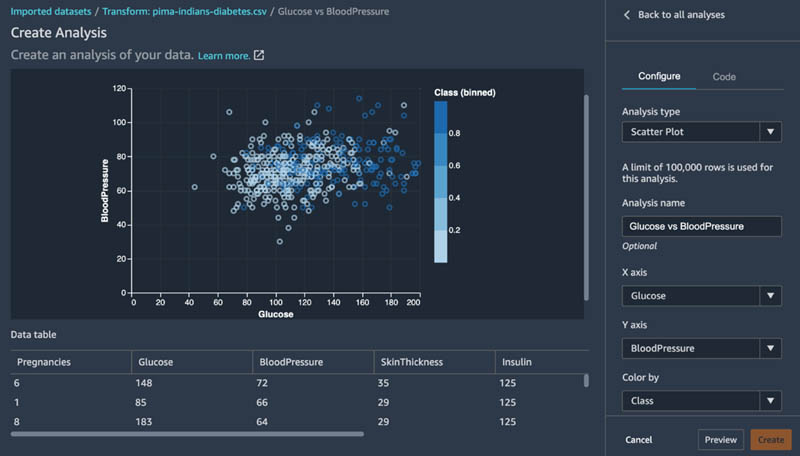The width and height of the screenshot is (800, 456).
Task: Open the Learn more external link icon
Action: [x=259, y=55]
